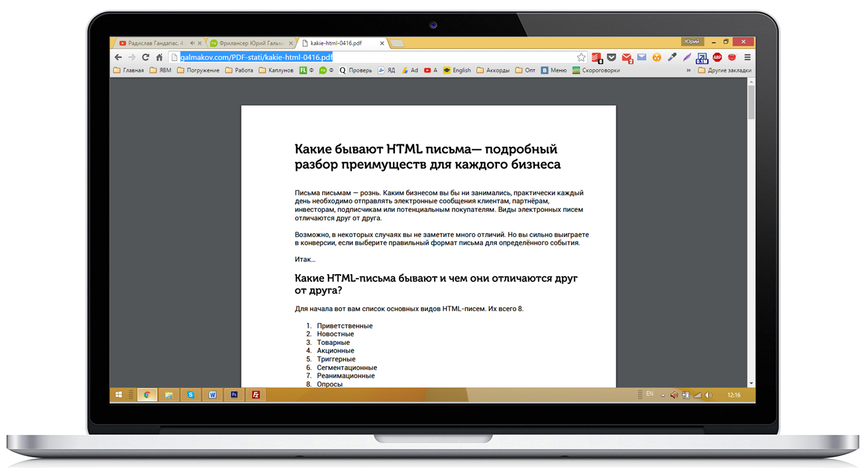The image size is (868, 468).
Task: Bookmark this page with the star icon
Action: point(581,58)
